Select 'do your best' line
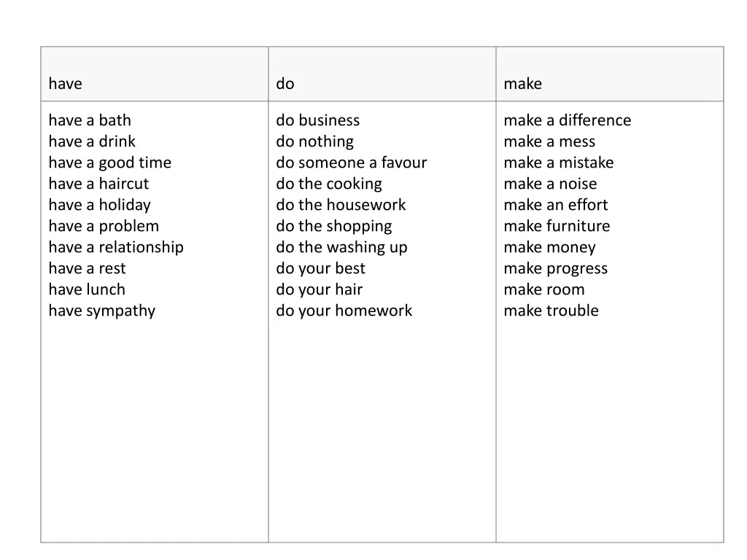This screenshot has width=747, height=560. tap(320, 268)
